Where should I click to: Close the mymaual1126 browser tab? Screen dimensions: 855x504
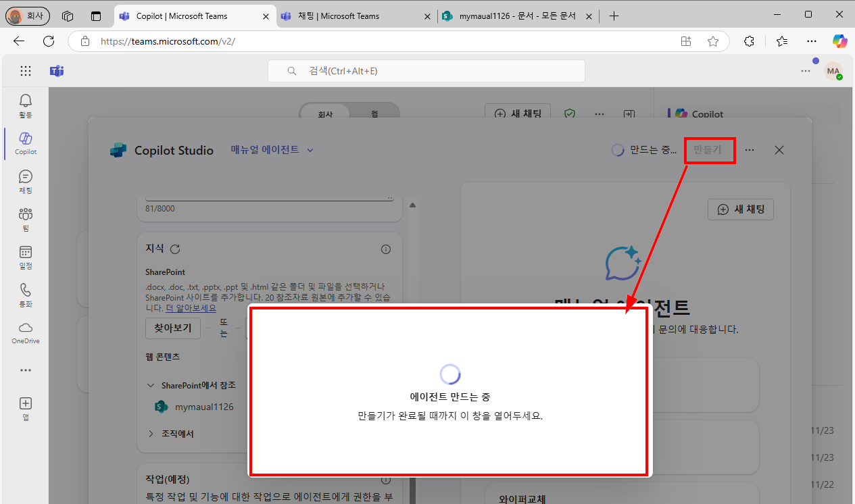click(x=589, y=16)
